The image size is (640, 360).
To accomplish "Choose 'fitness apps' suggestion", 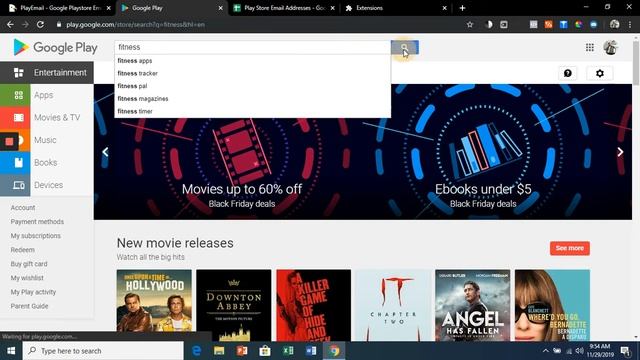I will click(253, 61).
